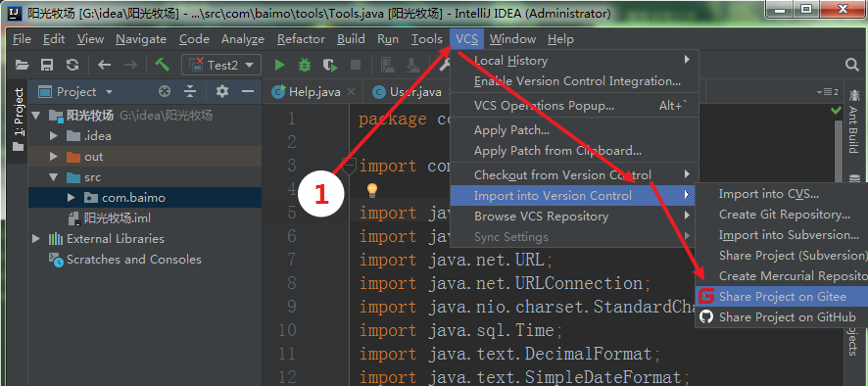868x386 pixels.
Task: Choose Checkout from Version Control
Action: [575, 175]
